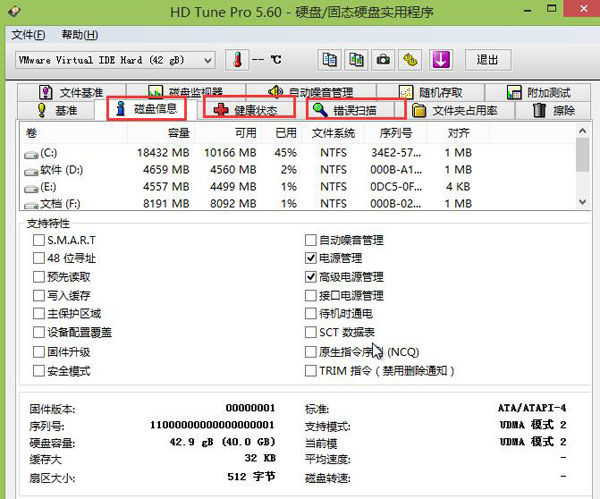Select the 4560 MB available cell

(x=233, y=170)
